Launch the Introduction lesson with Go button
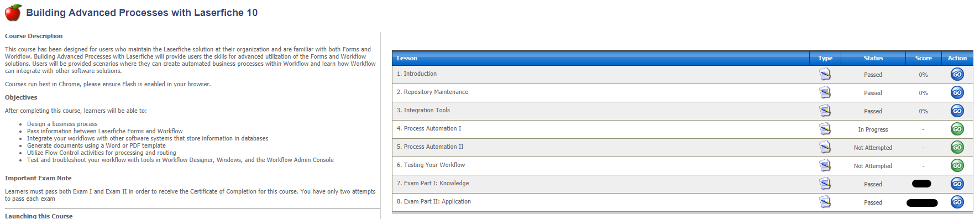The width and height of the screenshot is (980, 219). tap(957, 74)
